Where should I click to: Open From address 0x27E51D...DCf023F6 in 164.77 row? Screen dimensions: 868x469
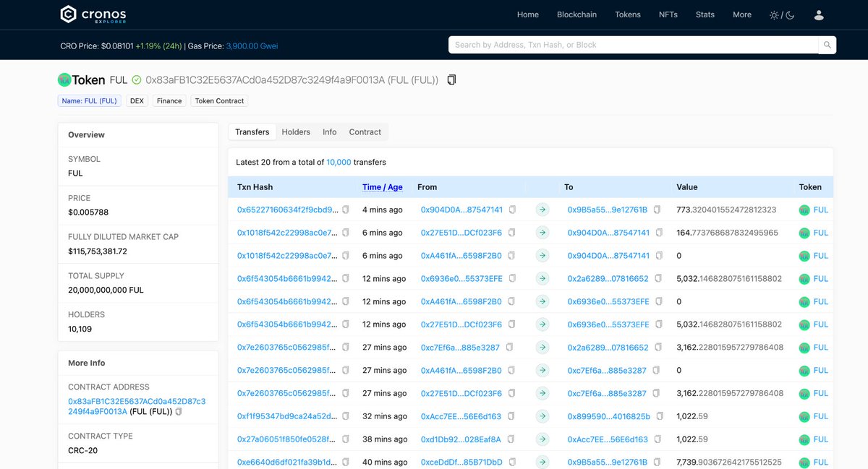[x=461, y=233]
